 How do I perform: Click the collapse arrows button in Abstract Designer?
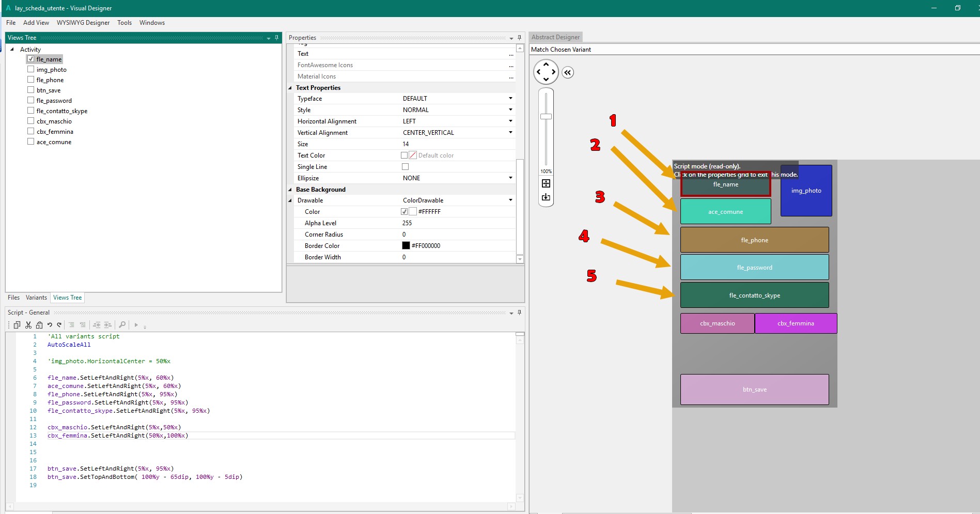[x=567, y=72]
